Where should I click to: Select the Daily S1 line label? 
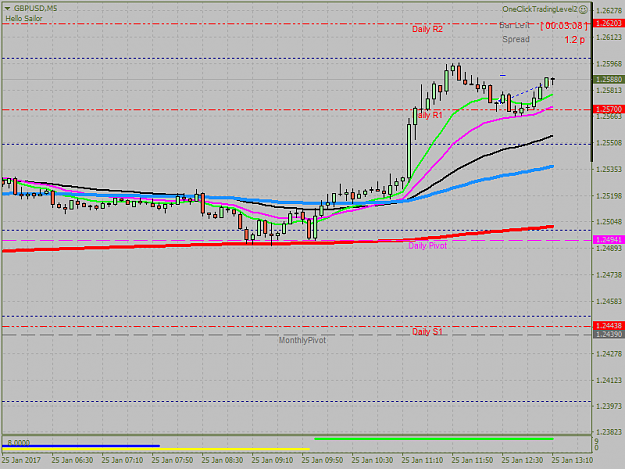427,332
